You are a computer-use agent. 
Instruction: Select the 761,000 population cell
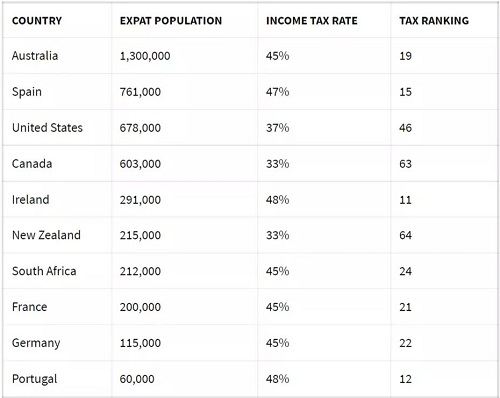[x=140, y=92]
